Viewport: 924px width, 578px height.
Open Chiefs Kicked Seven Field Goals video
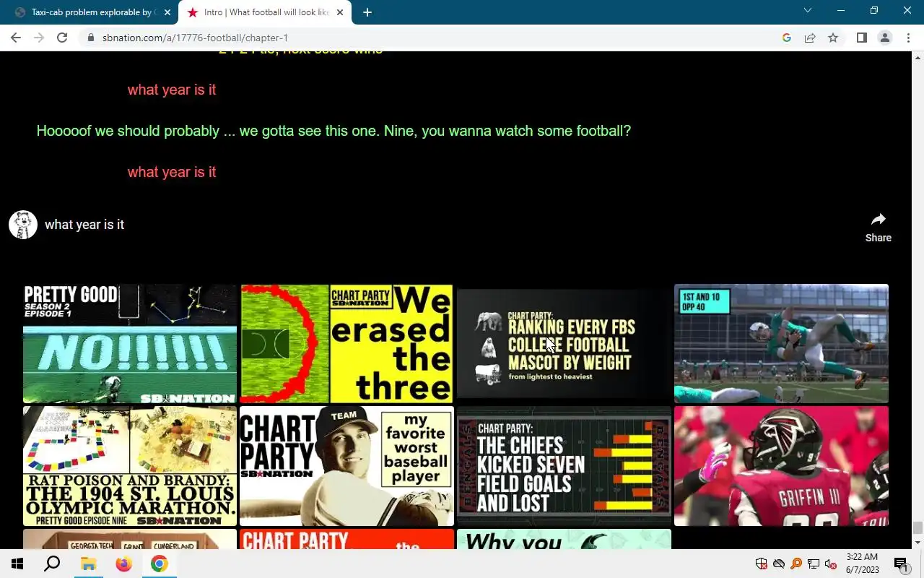(564, 466)
